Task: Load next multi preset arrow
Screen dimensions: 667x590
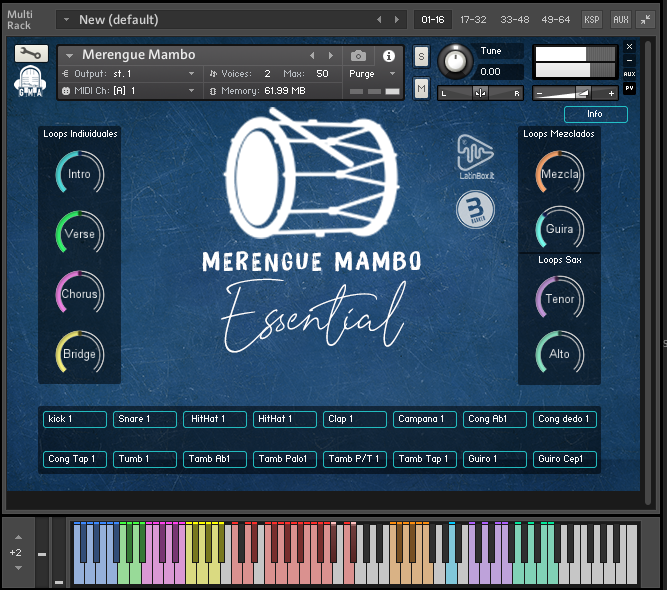Action: click(x=396, y=20)
